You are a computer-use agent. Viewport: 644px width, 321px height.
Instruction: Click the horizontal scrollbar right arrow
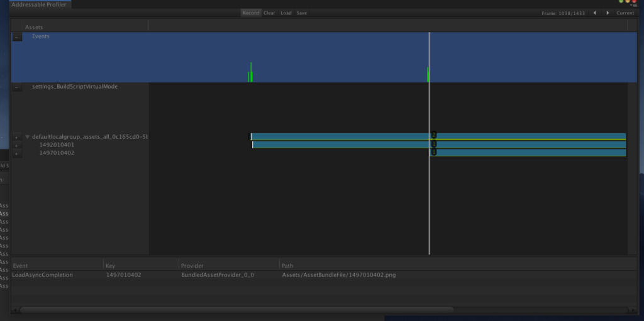coord(631,310)
